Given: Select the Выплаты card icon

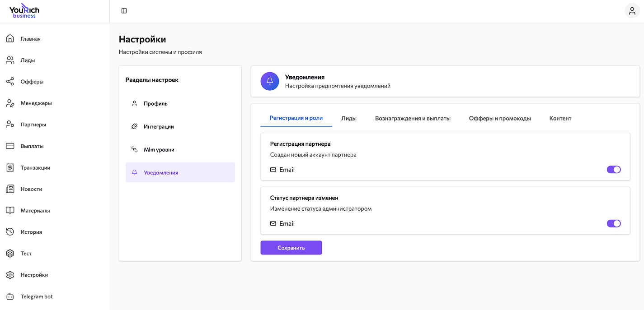Looking at the screenshot, I should pyautogui.click(x=10, y=146).
